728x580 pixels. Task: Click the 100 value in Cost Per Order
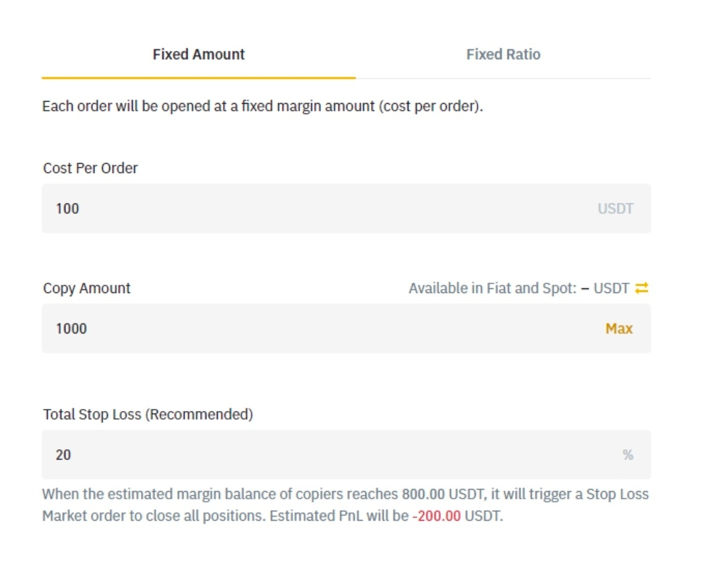click(x=67, y=209)
